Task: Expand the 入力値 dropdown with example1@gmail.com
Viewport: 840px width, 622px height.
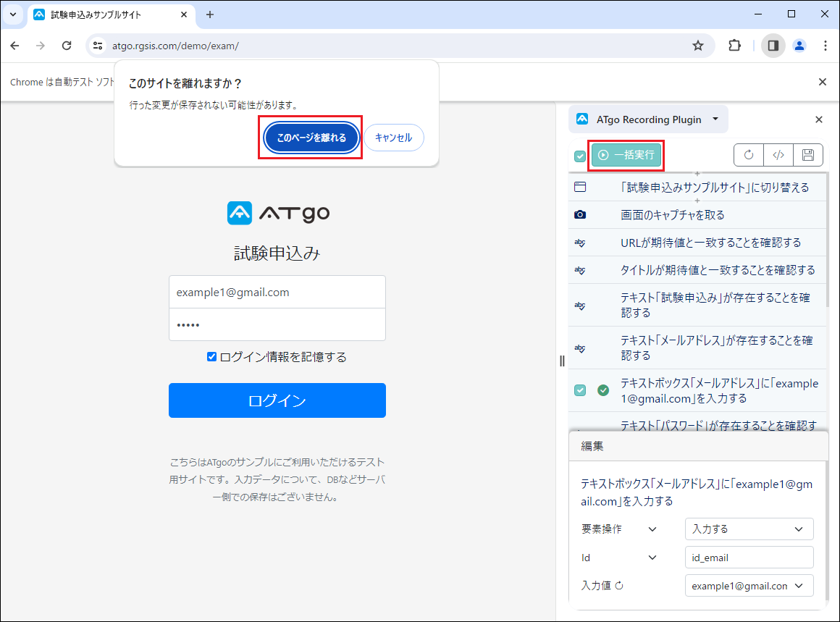Action: (749, 585)
